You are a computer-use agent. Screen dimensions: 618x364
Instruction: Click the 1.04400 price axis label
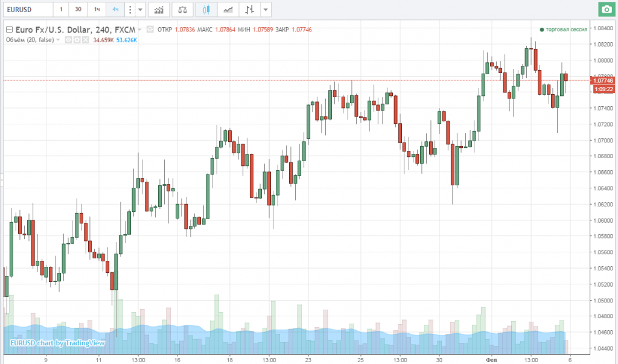(603, 349)
